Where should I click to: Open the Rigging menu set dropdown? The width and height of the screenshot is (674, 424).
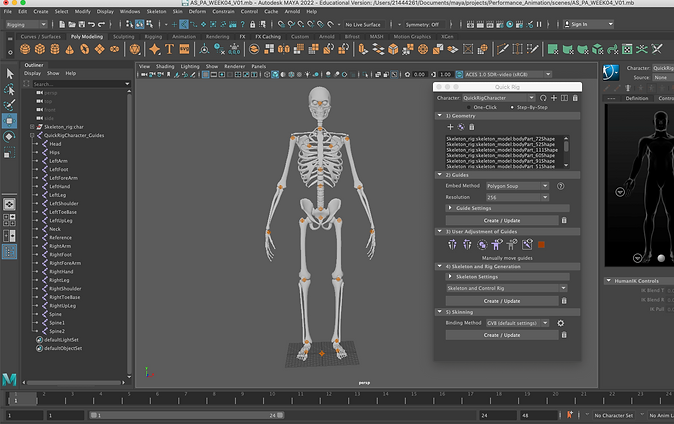pyautogui.click(x=26, y=25)
